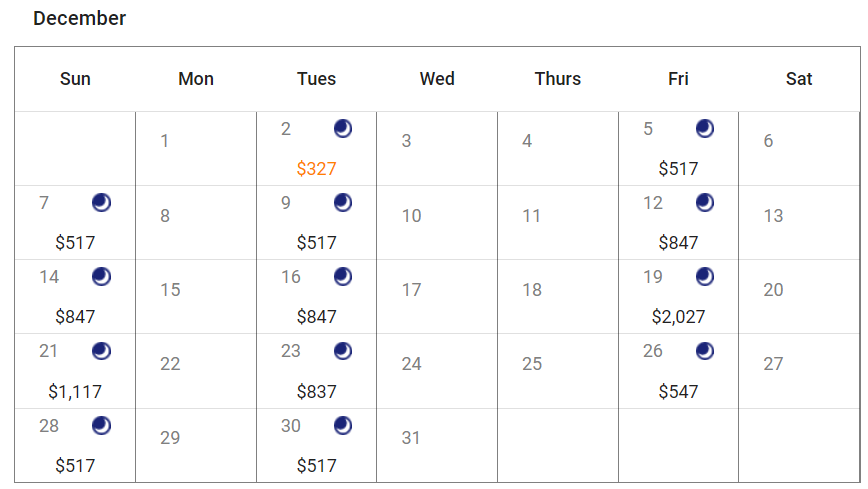The width and height of the screenshot is (868, 489).
Task: Click the December month heading
Action: 79,18
